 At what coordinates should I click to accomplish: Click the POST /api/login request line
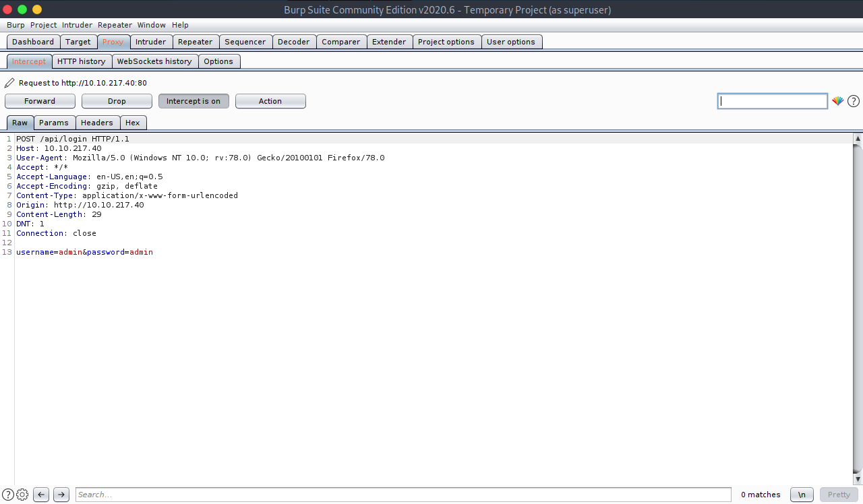(73, 139)
